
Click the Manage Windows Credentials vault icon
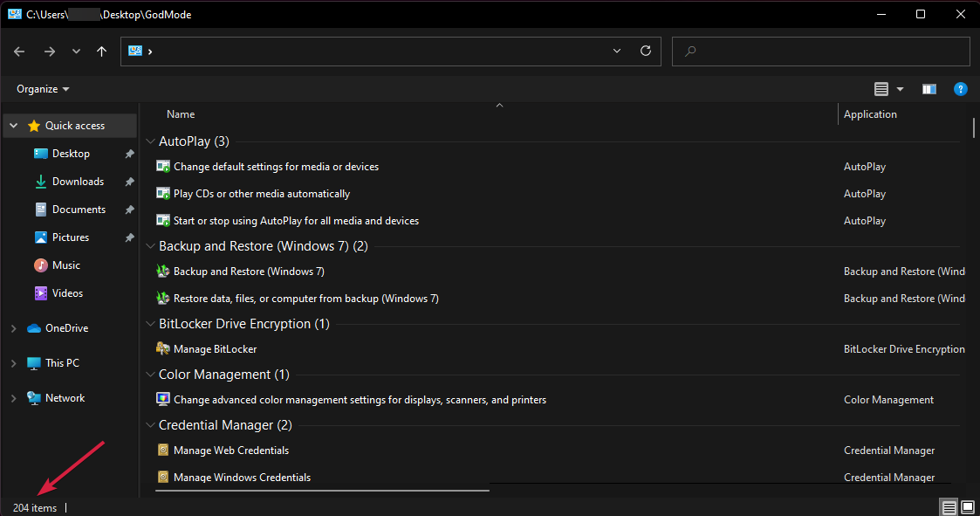coord(163,478)
